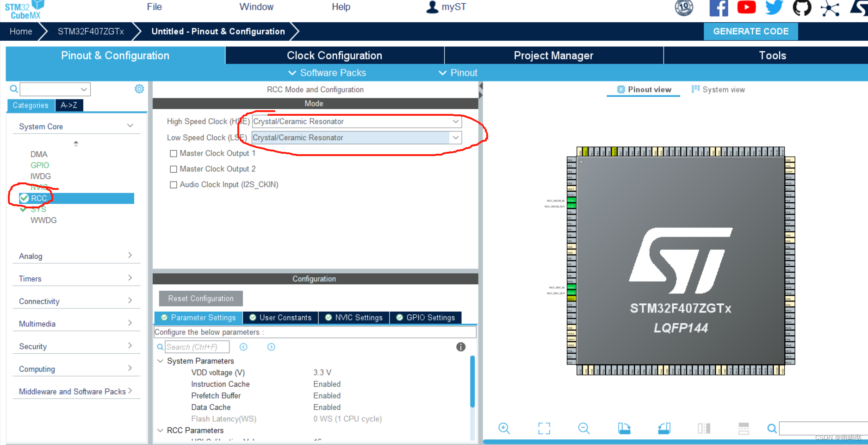
Task: Open the GitHub icon link
Action: coord(802,7)
